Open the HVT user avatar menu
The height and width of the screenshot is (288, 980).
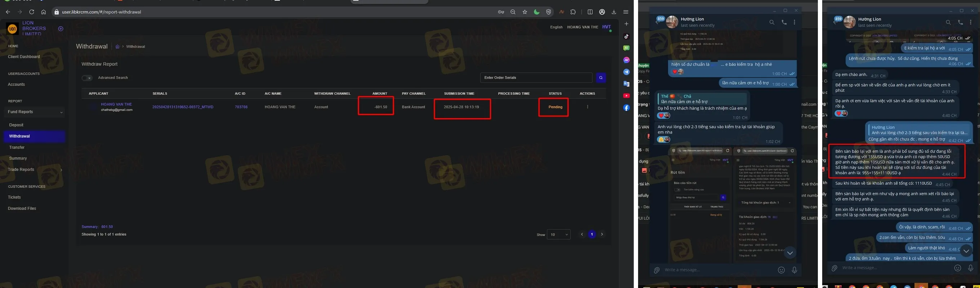click(606, 27)
